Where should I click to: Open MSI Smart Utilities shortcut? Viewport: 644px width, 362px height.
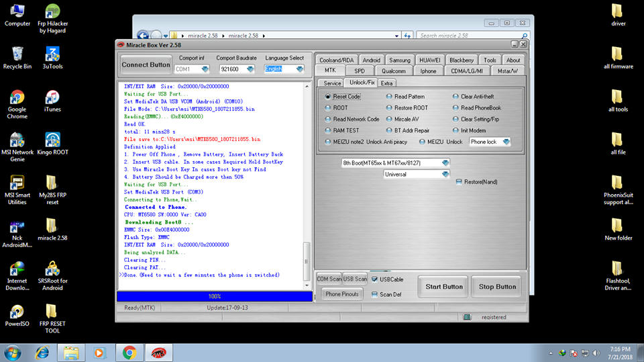[17, 190]
